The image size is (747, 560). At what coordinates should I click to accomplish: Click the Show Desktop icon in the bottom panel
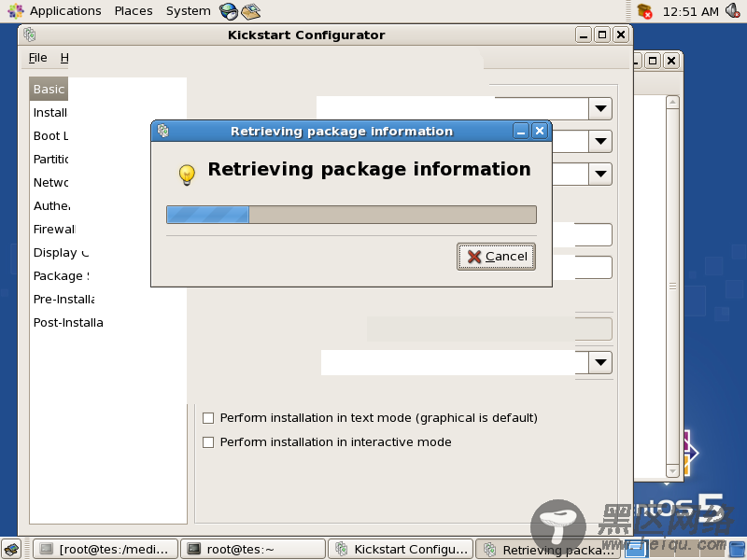click(x=11, y=550)
